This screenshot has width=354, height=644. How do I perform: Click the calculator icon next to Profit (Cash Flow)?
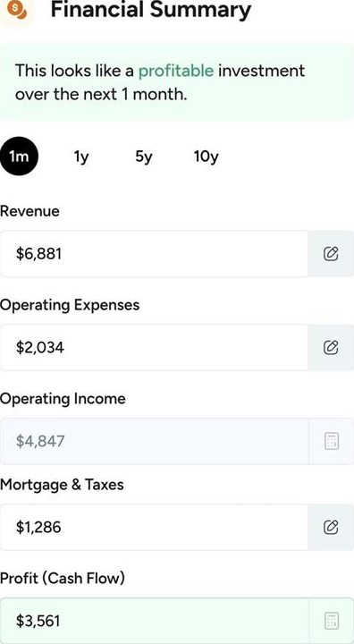click(x=332, y=621)
